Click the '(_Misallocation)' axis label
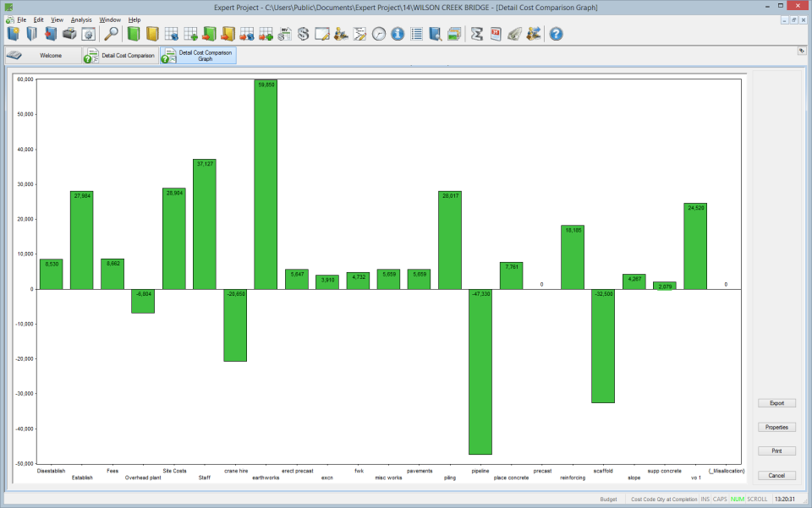The height and width of the screenshot is (508, 812). [x=727, y=471]
